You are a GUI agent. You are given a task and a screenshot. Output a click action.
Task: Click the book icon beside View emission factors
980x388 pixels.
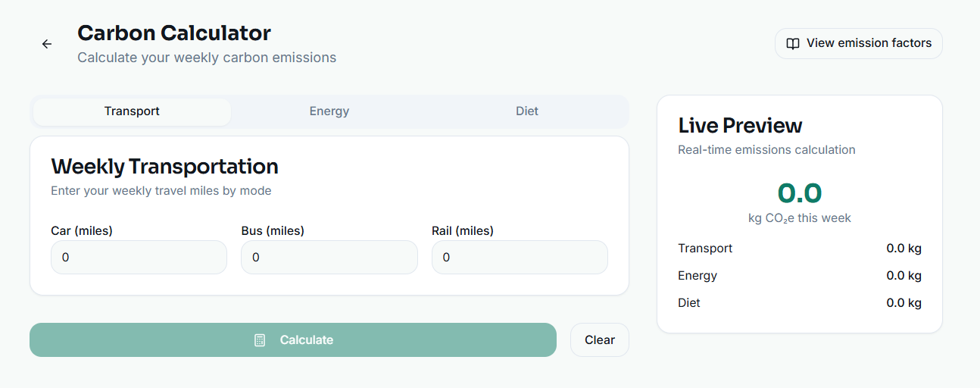click(793, 44)
